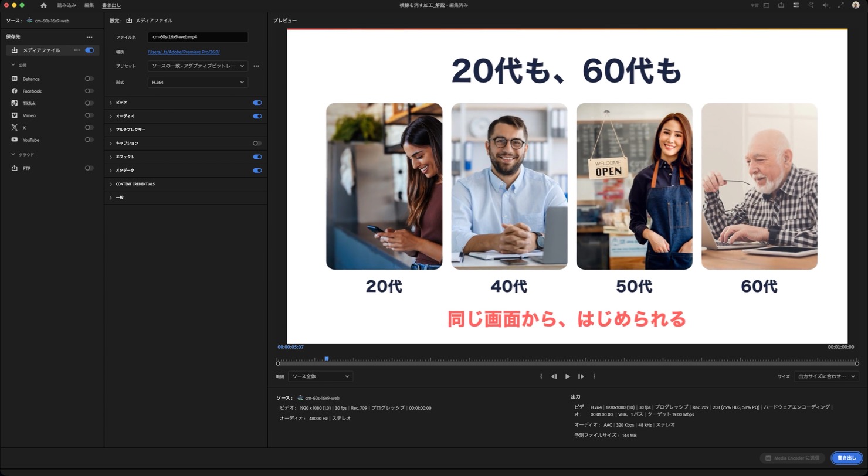868x476 pixels.
Task: Click the Media Encoder に送信 button
Action: pos(792,458)
